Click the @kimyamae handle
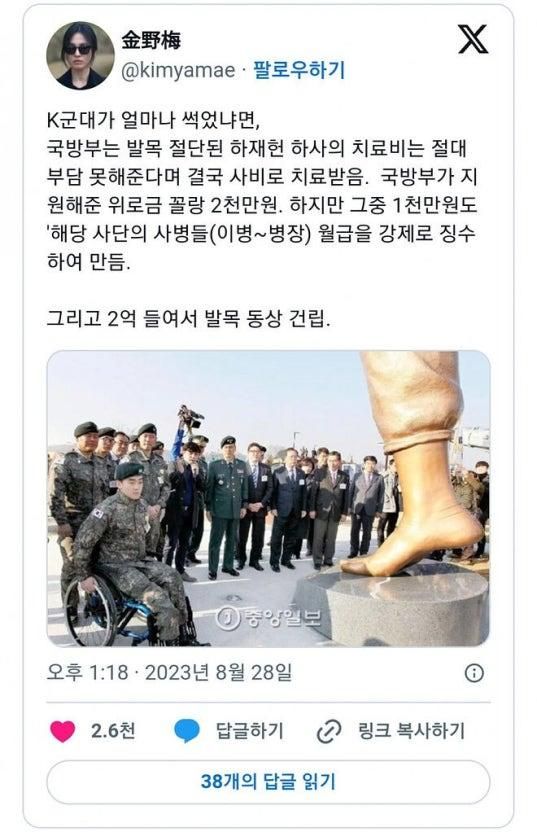 (178, 70)
